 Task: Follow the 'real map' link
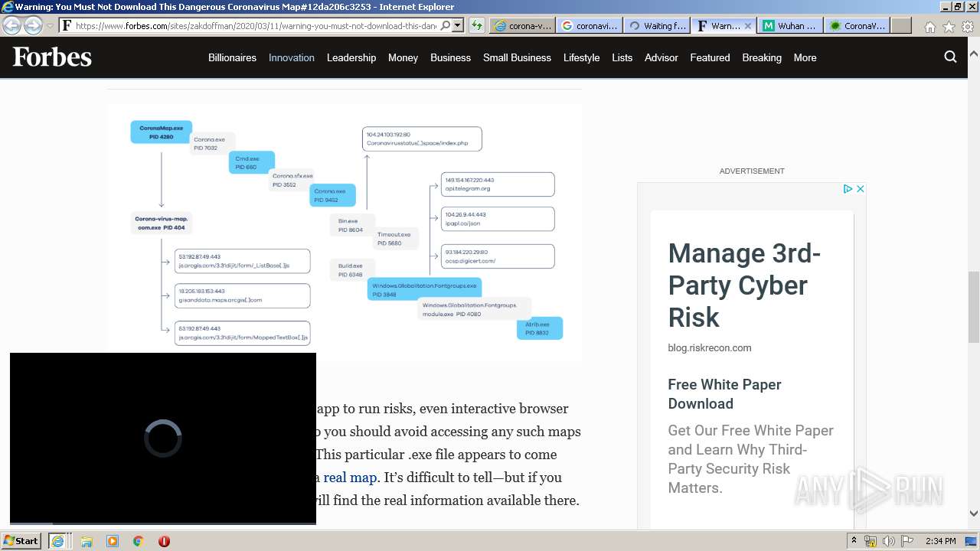tap(350, 478)
